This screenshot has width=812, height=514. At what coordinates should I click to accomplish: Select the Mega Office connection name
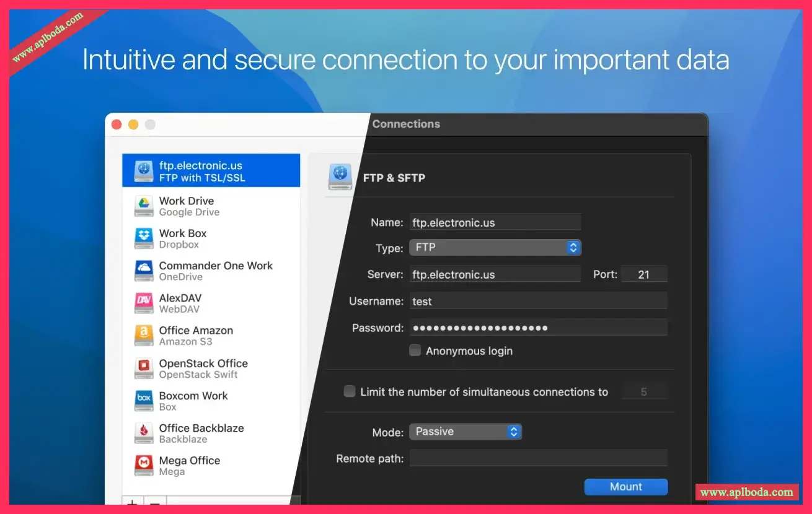[190, 460]
